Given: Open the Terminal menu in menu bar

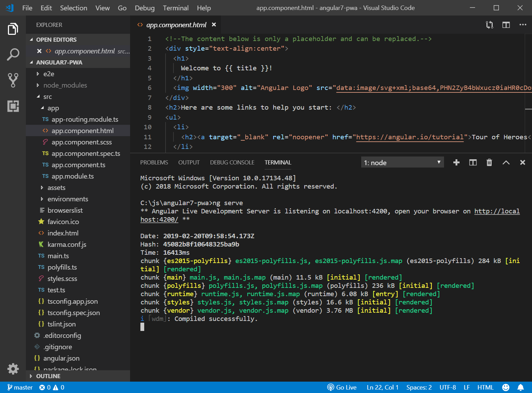Looking at the screenshot, I should tap(176, 8).
